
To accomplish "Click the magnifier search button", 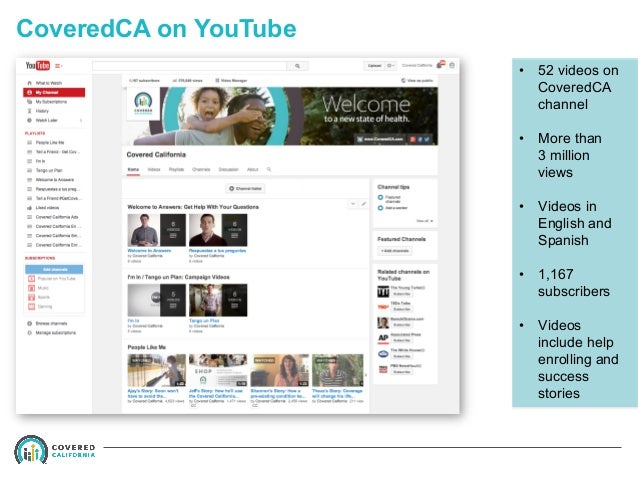I will pyautogui.click(x=297, y=66).
